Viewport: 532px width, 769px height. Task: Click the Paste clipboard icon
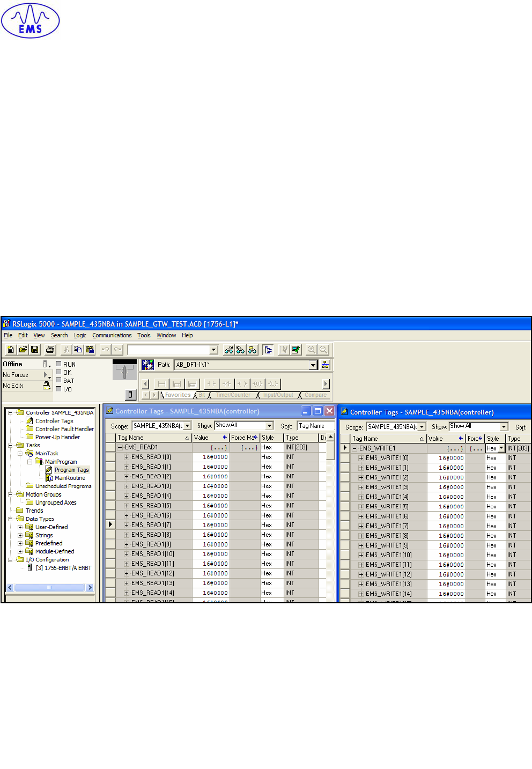click(90, 350)
